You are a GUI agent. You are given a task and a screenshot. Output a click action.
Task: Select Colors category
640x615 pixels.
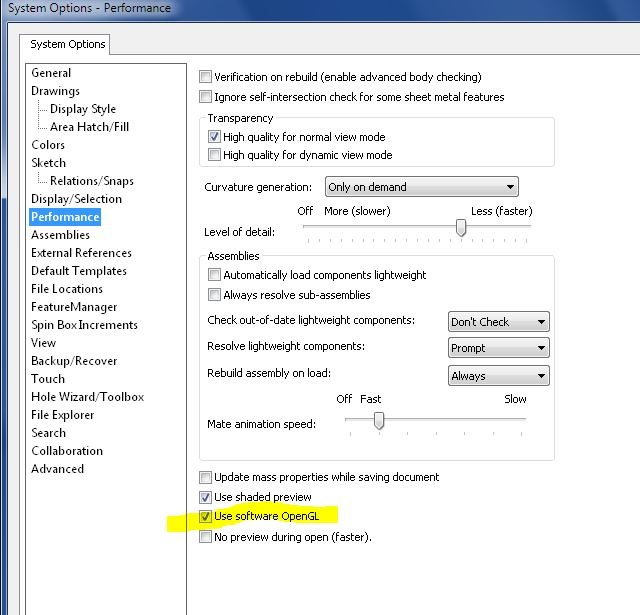tap(48, 145)
